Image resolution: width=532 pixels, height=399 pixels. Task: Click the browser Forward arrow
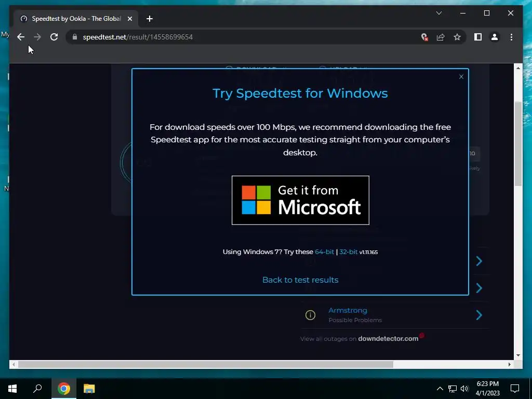pos(37,37)
